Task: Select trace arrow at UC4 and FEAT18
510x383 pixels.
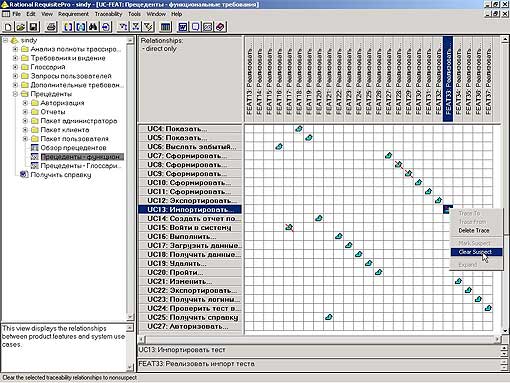Action: 299,129
